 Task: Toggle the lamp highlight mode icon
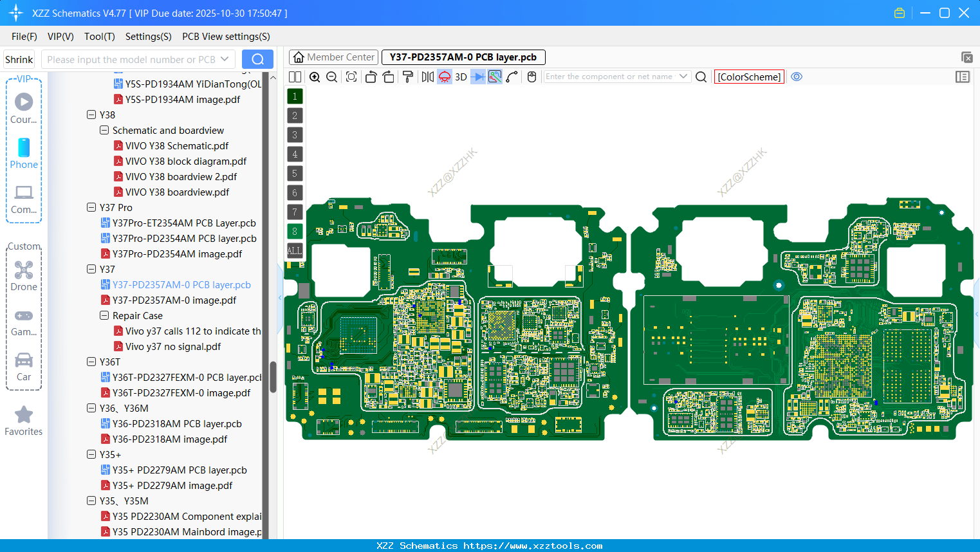(444, 77)
